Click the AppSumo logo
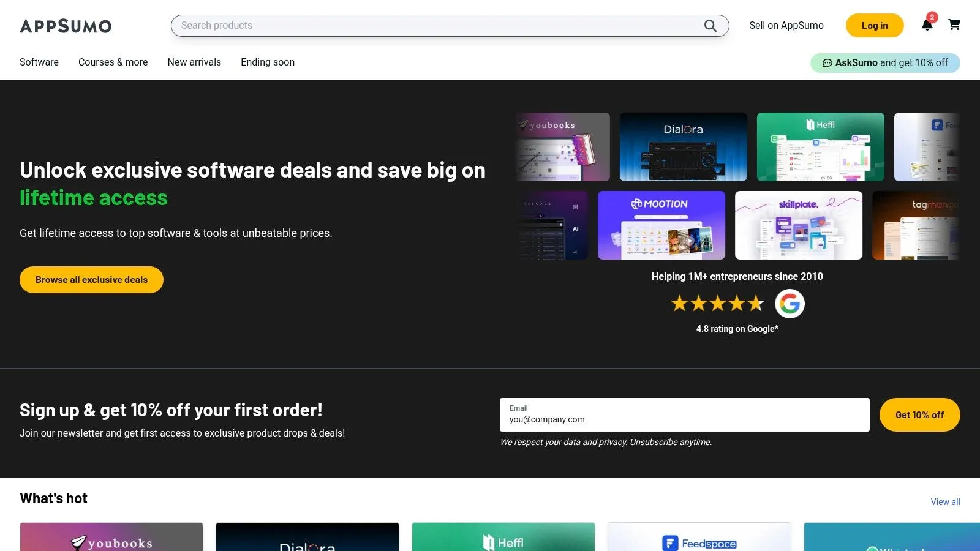 [66, 26]
